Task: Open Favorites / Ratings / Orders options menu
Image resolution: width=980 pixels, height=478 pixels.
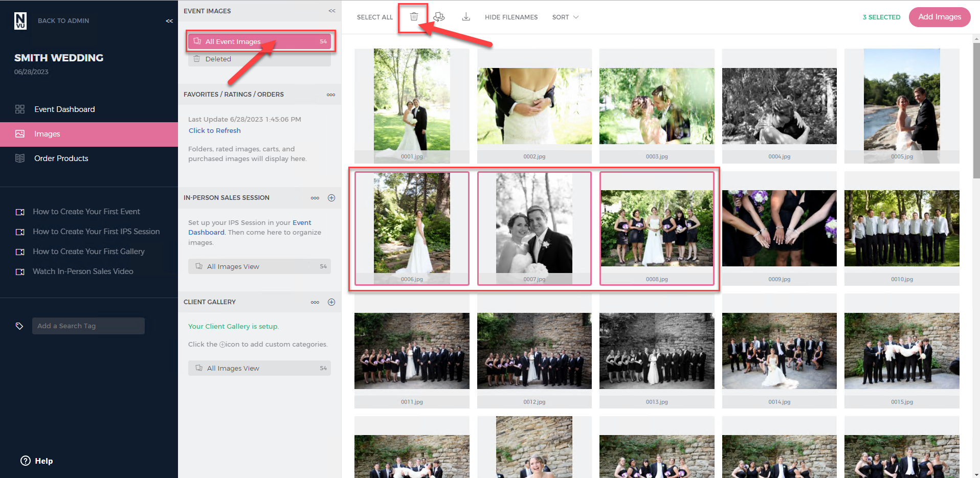Action: 331,95
